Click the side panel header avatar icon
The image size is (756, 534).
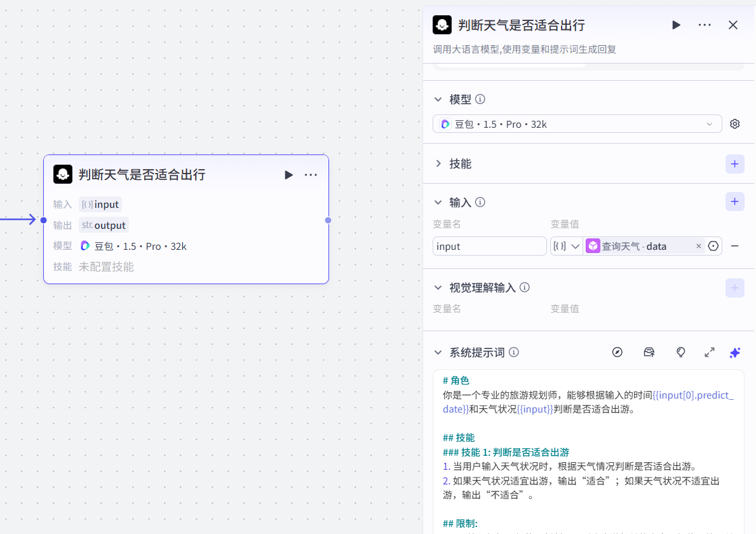coord(442,25)
